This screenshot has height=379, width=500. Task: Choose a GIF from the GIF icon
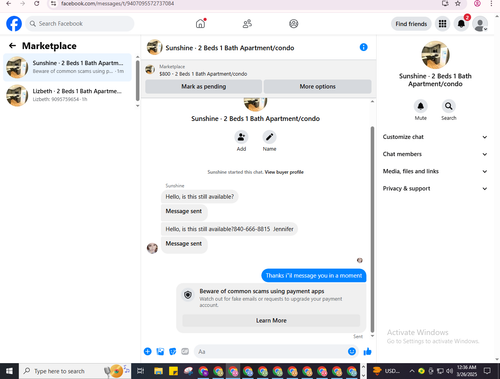pos(185,351)
